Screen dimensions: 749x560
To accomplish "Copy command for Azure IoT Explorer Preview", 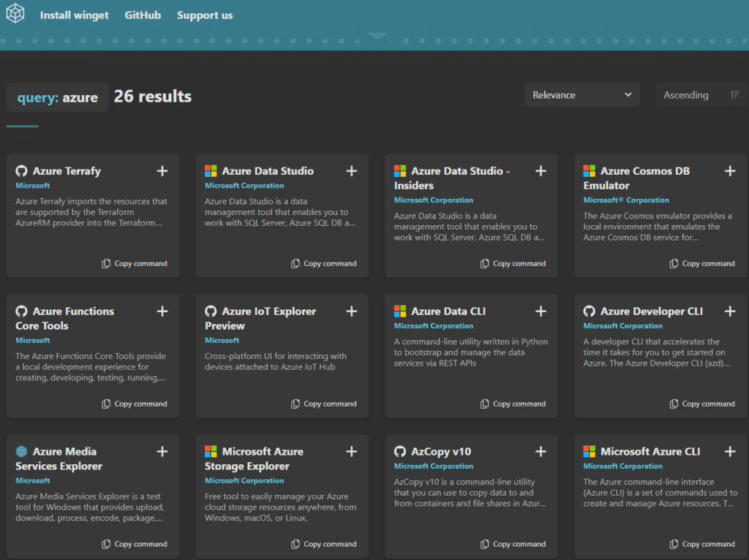I will pos(324,404).
